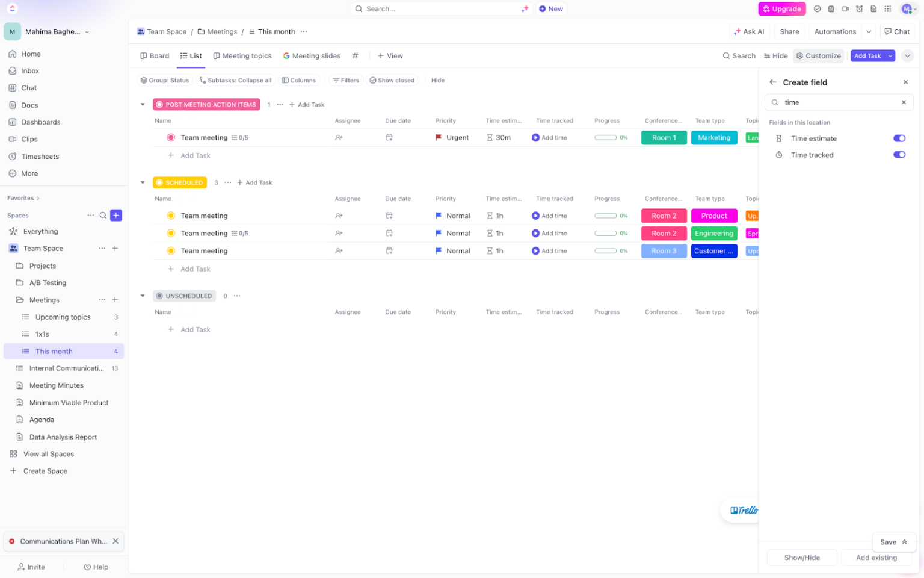Open Docs from the sidebar

click(29, 105)
